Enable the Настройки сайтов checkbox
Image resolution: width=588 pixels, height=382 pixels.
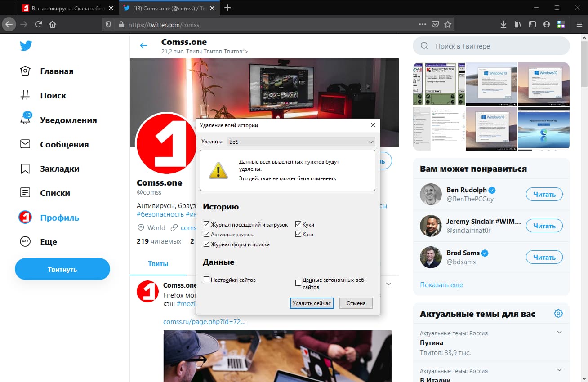pos(206,279)
